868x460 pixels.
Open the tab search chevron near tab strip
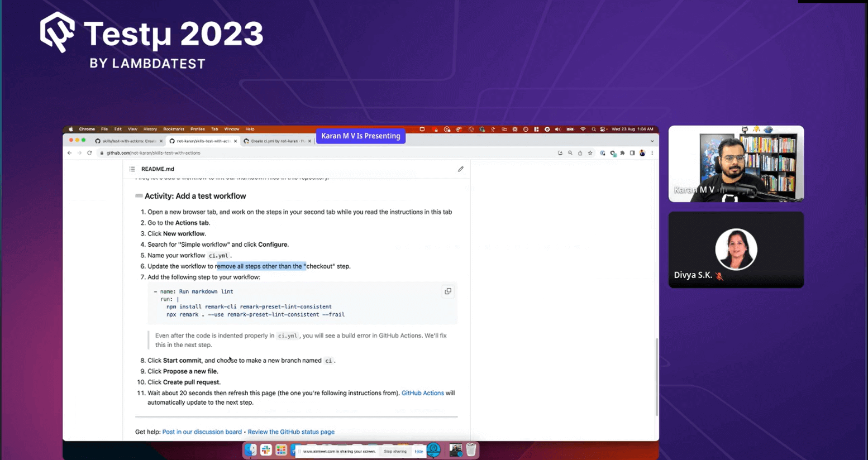(652, 141)
